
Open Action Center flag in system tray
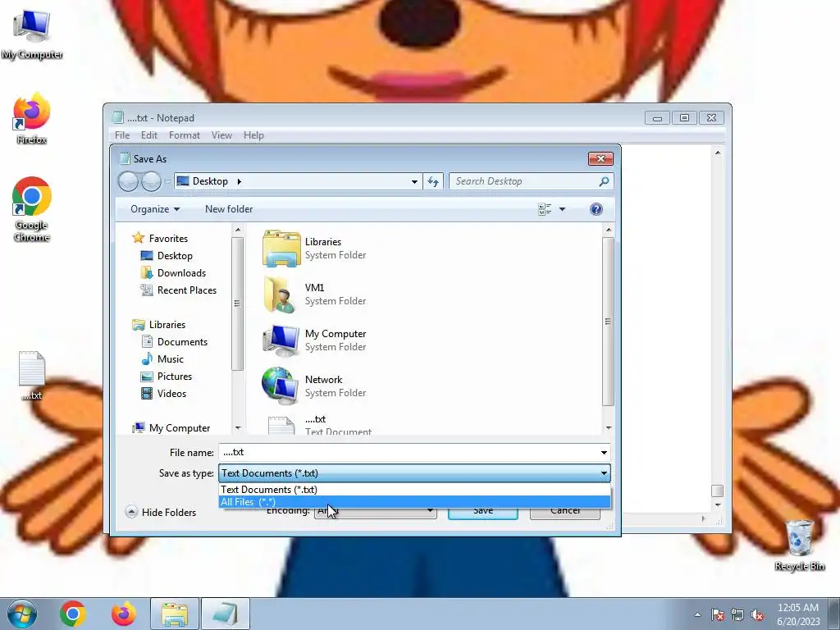(718, 614)
